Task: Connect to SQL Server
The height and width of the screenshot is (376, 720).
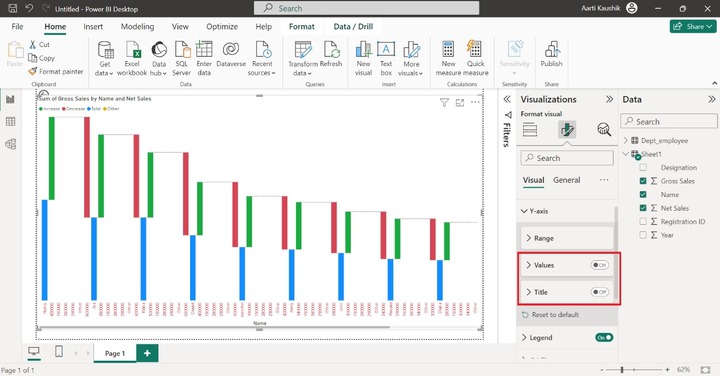Action: pos(182,58)
